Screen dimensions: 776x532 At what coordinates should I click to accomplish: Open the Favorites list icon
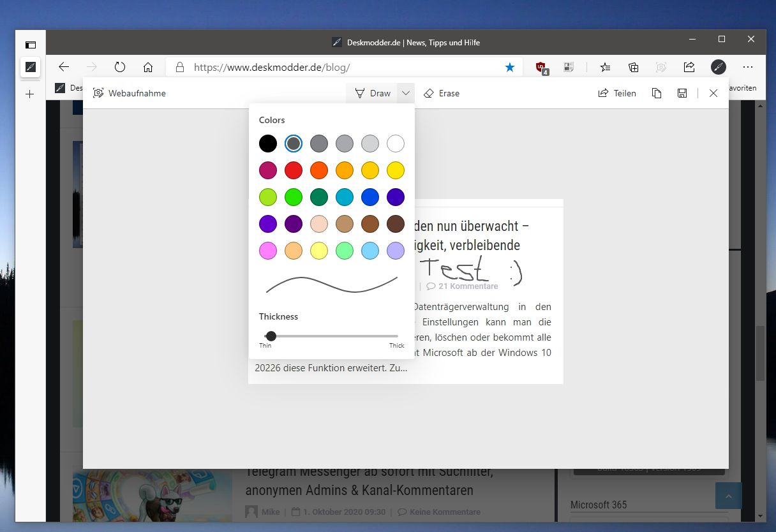606,67
